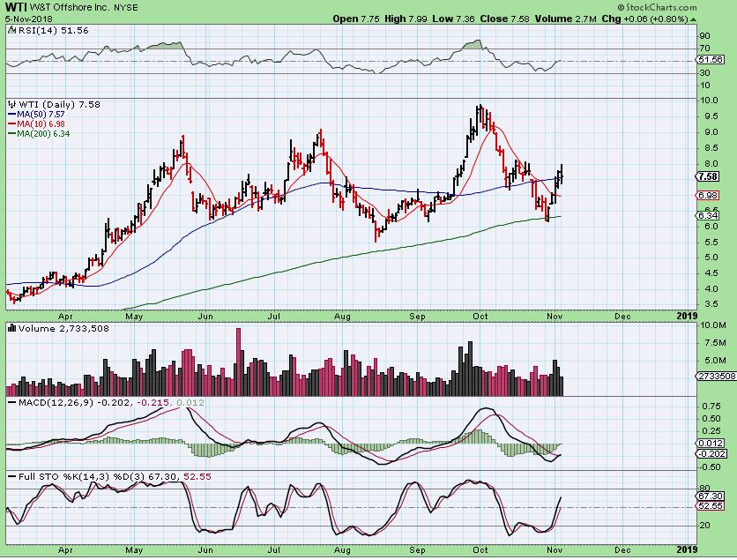Click the 0.012 MACD histogram axis tag
Image resolution: width=737 pixels, height=560 pixels.
[711, 444]
